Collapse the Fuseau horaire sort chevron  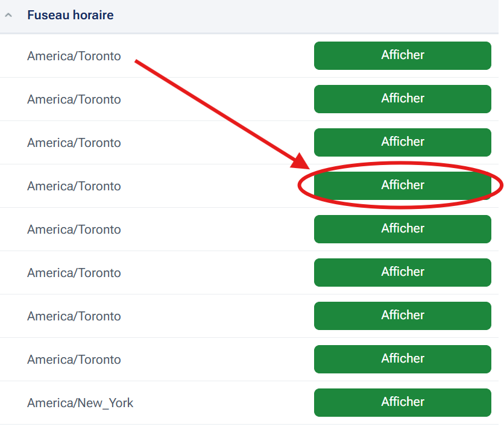tap(8, 16)
